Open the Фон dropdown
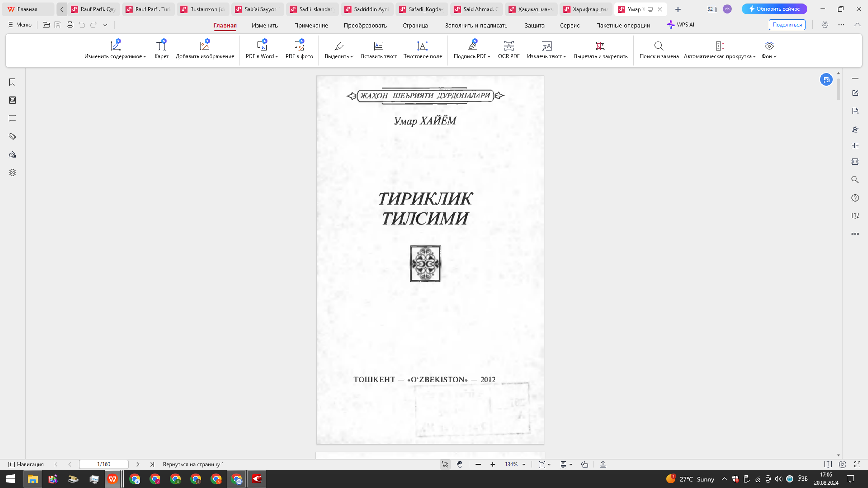868x488 pixels. 769,50
